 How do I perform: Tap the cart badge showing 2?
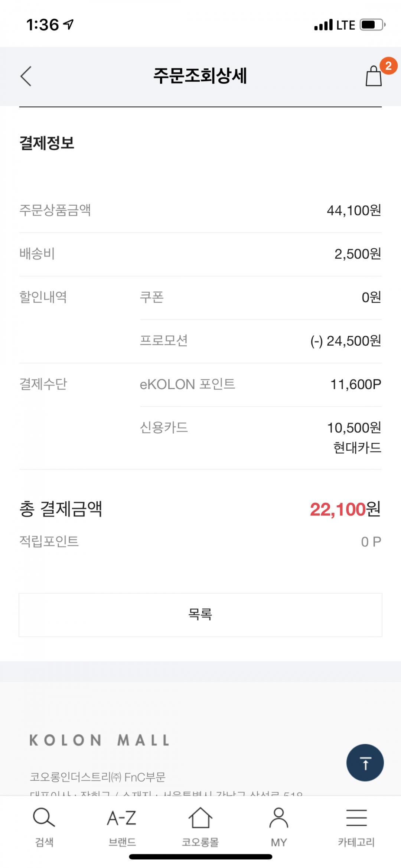tap(388, 66)
